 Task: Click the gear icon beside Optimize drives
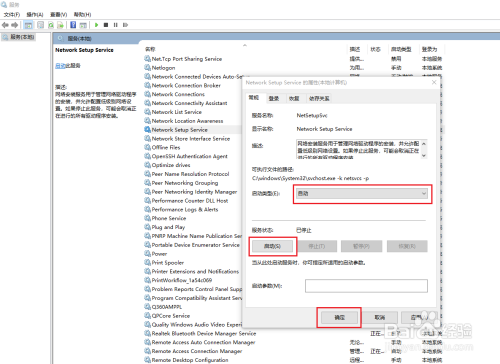(x=147, y=165)
